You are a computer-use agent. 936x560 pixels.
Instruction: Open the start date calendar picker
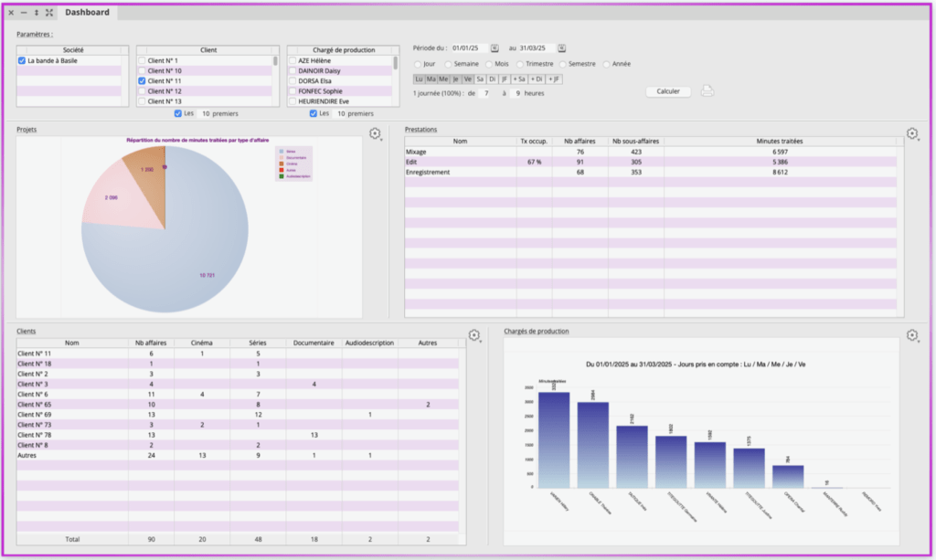click(x=495, y=48)
